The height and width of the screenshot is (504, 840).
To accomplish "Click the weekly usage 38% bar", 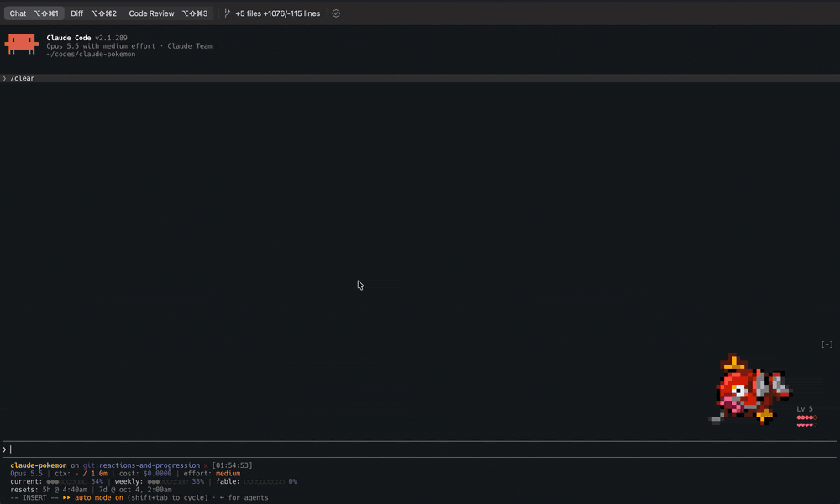I will (168, 481).
